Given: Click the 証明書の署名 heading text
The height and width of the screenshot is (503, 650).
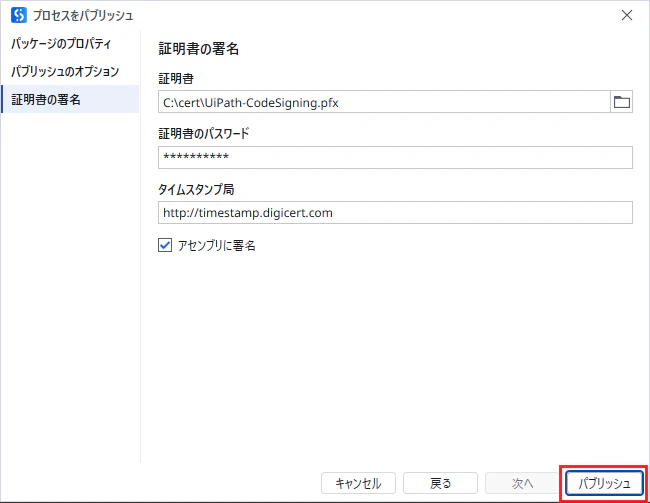Looking at the screenshot, I should point(199,49).
